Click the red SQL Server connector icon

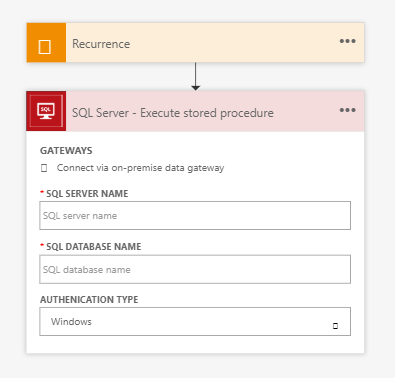[x=46, y=111]
